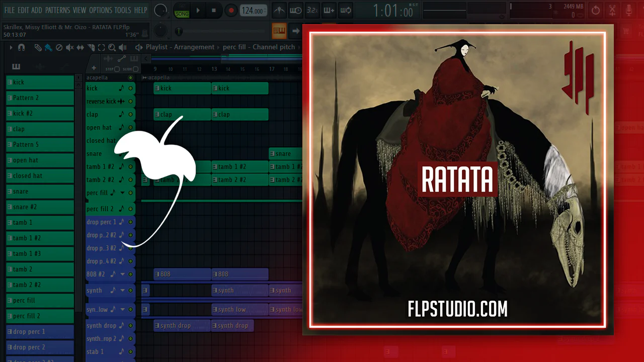Viewport: 644px width, 362px height.
Task: Toggle the wait-for-input icon beside metronome
Action: point(296,10)
